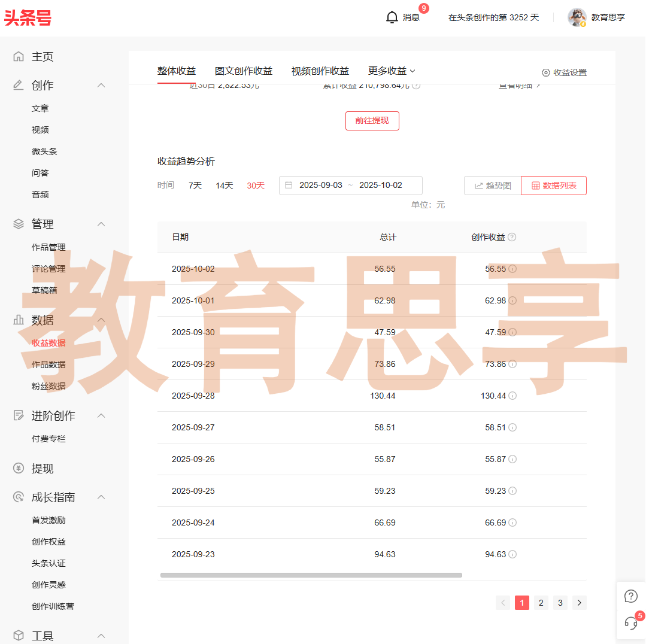Click the 收益设置 gear icon

(545, 72)
